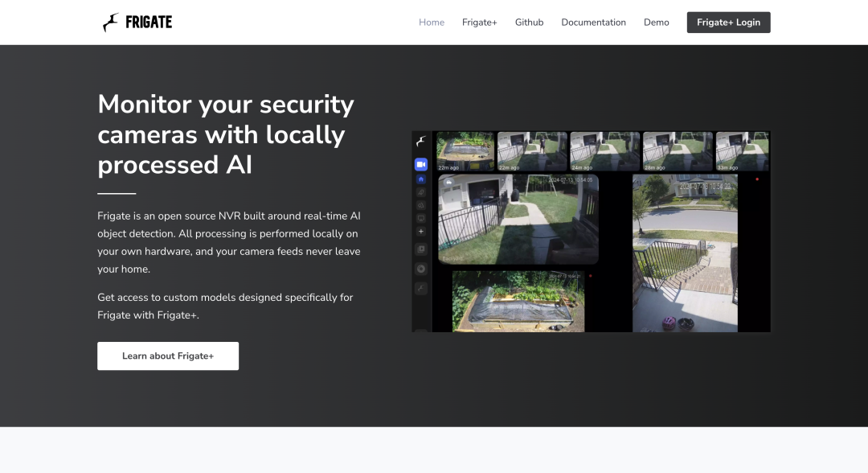Click the Frigate+ Login button
Screen dimensions: 868x473
coord(728,23)
